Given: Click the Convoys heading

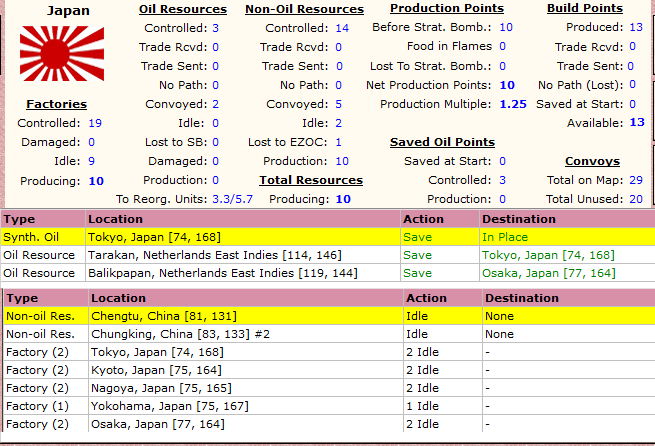Looking at the screenshot, I should (x=592, y=161).
